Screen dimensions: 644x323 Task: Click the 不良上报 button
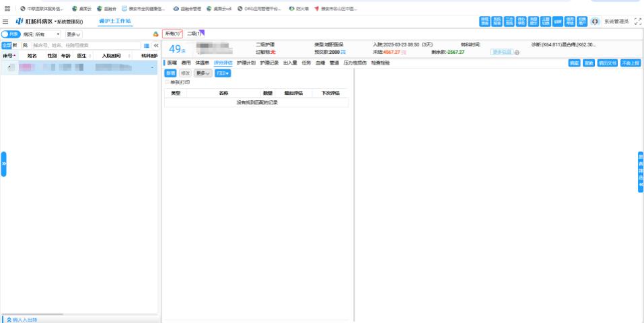pyautogui.click(x=631, y=63)
